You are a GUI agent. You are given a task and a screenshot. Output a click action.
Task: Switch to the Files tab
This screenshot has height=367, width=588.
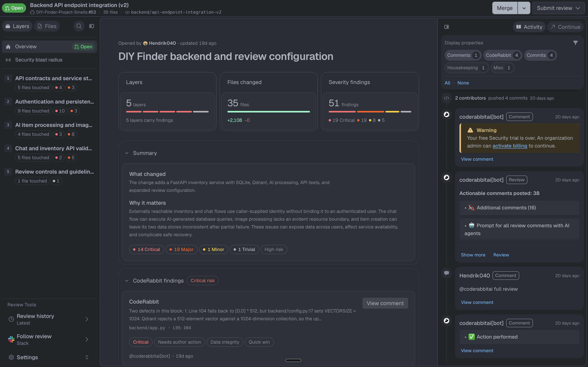47,26
